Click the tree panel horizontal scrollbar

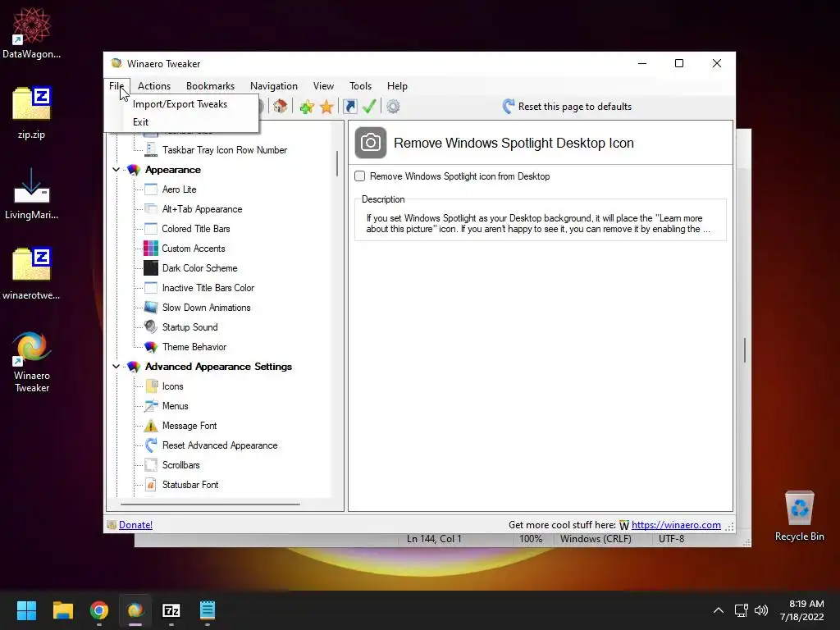coord(210,504)
